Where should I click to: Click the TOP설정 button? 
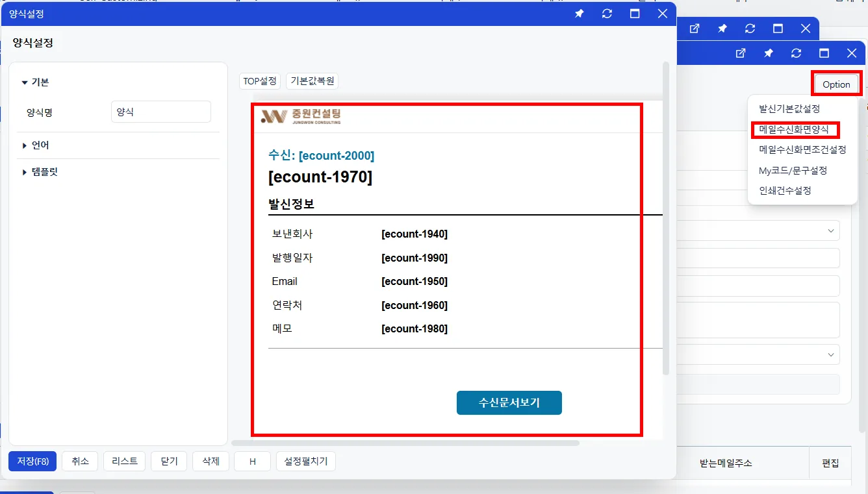coord(260,81)
